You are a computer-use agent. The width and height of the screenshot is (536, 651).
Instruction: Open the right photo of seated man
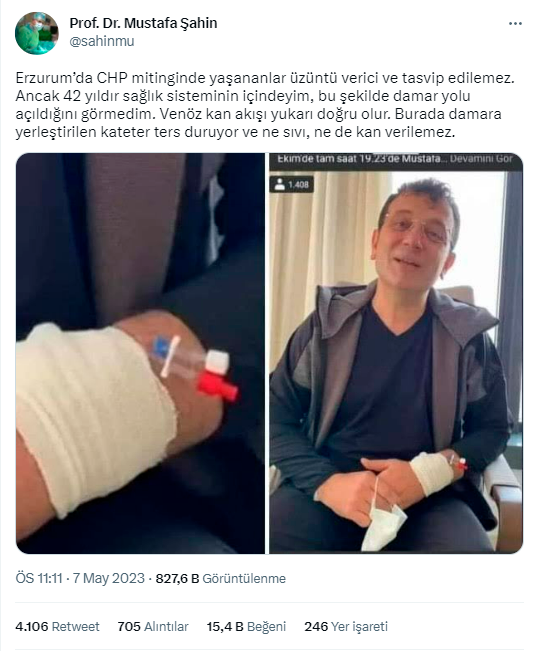pyautogui.click(x=396, y=353)
